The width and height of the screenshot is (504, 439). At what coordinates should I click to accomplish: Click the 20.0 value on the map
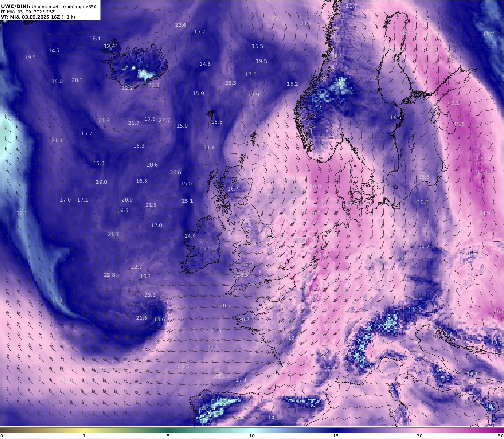pos(127,200)
